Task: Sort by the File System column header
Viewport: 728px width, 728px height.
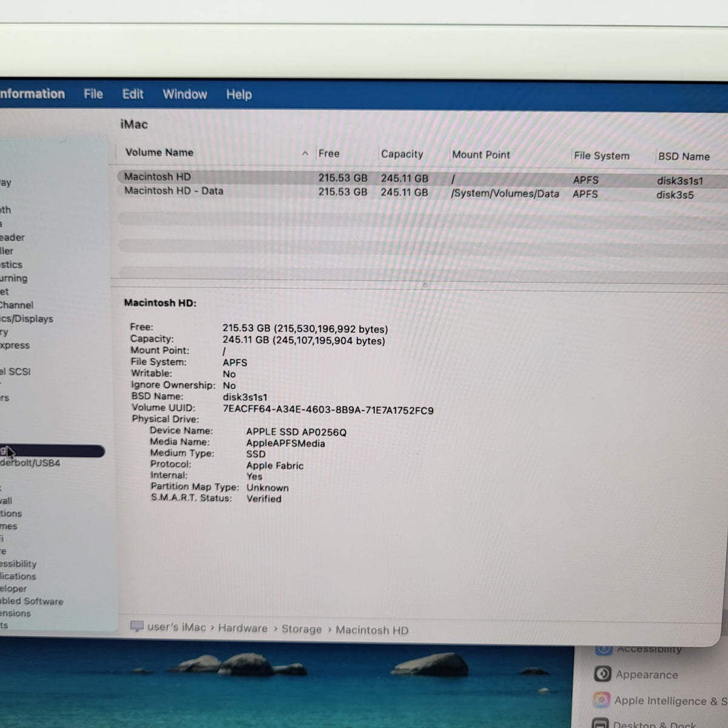Action: point(602,156)
